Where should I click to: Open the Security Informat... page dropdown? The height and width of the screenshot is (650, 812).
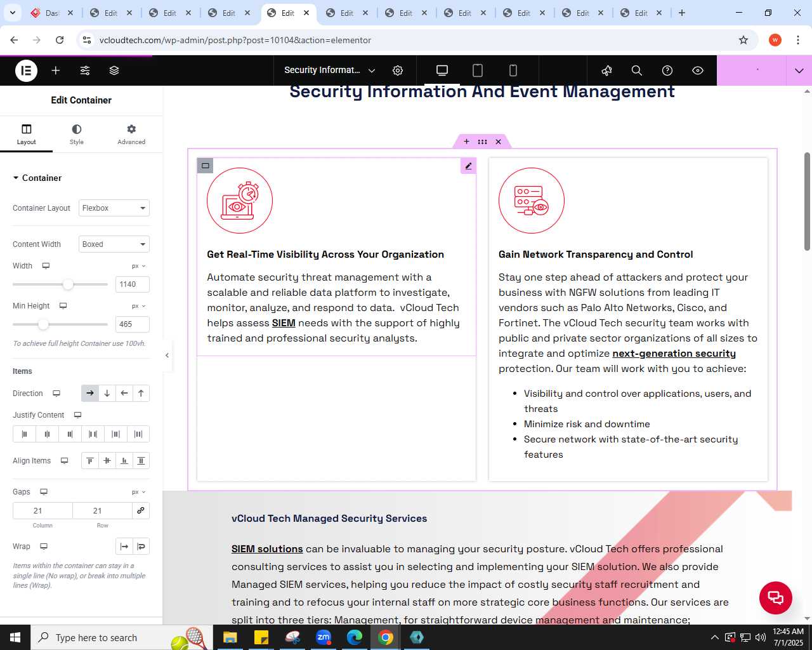tap(330, 70)
